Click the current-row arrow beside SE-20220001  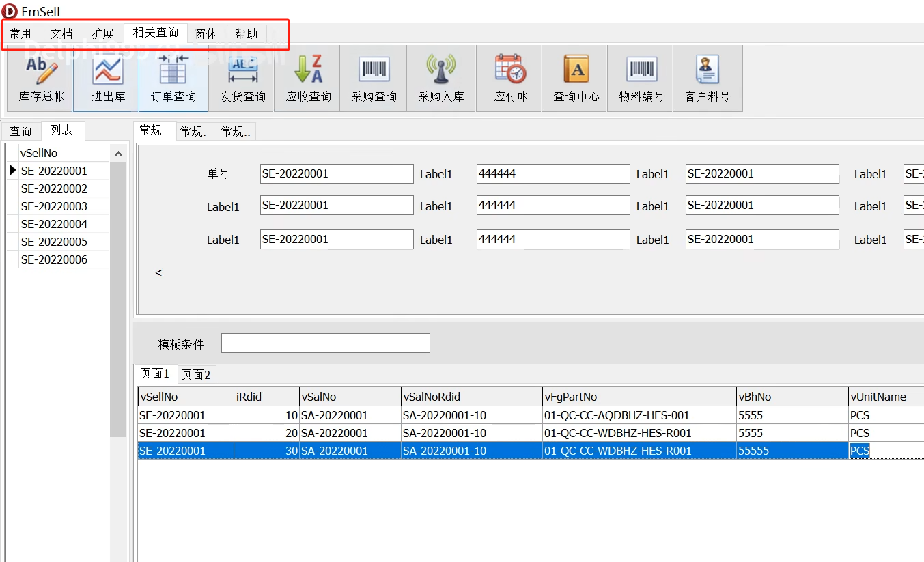(12, 171)
